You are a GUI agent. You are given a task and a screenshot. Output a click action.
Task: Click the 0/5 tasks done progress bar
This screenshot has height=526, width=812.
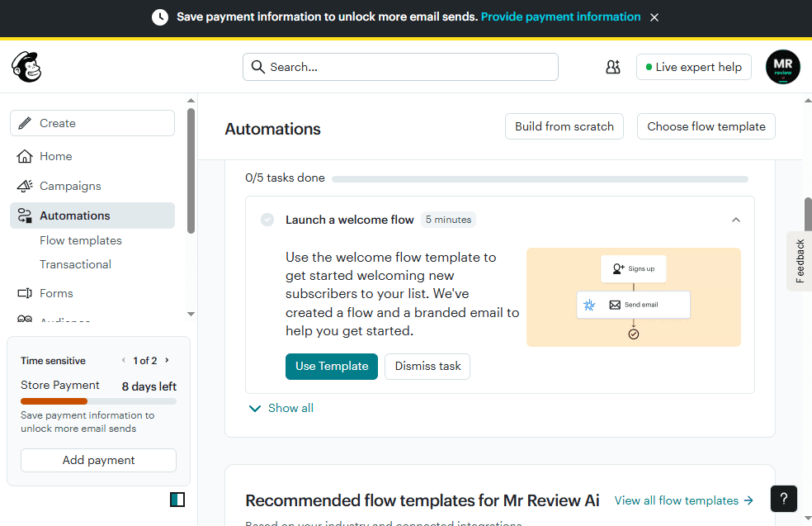click(x=540, y=179)
